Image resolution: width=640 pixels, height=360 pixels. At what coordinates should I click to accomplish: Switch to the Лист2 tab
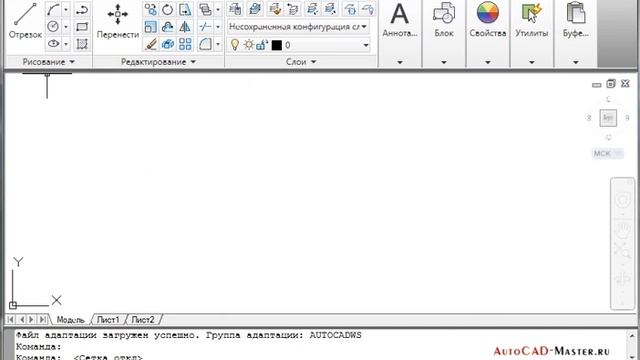point(143,320)
